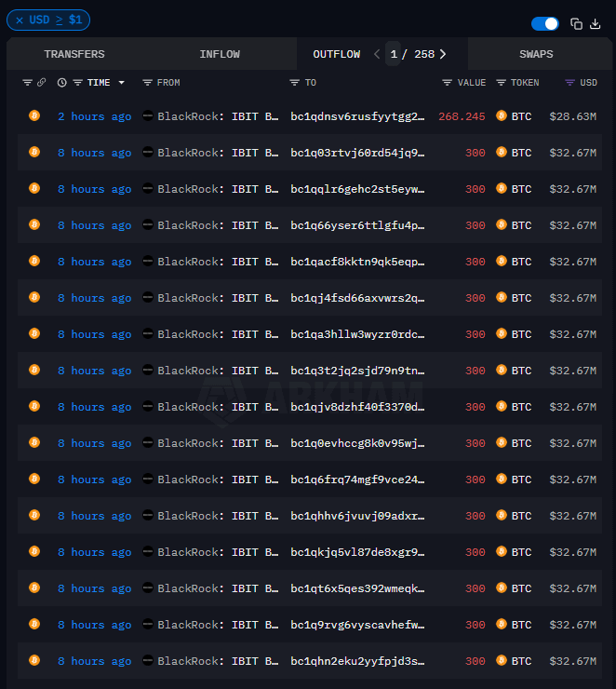The height and width of the screenshot is (689, 616).
Task: Click the Bitcoin chain icon in the bc1qj4fsd66 row
Action: (x=34, y=297)
